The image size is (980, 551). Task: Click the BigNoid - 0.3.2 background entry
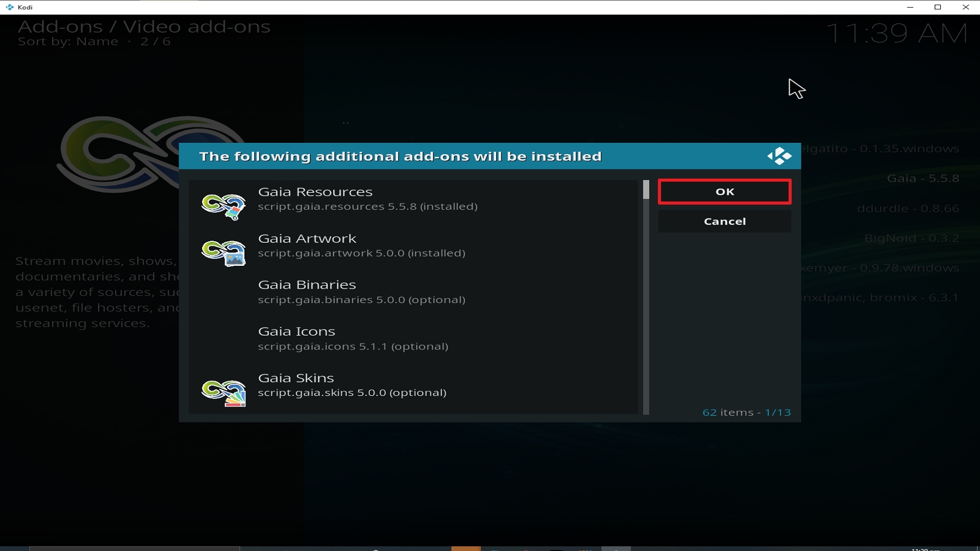[x=912, y=238]
